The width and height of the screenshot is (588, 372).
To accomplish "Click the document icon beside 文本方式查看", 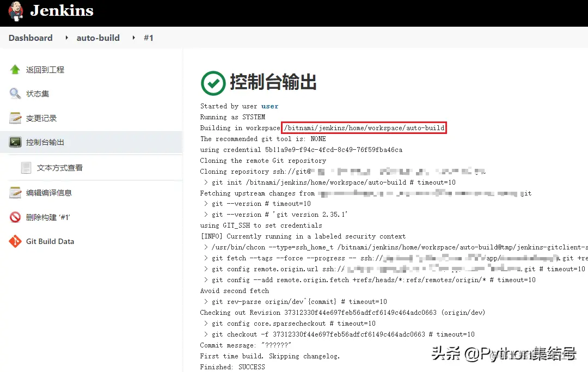I will coord(26,167).
